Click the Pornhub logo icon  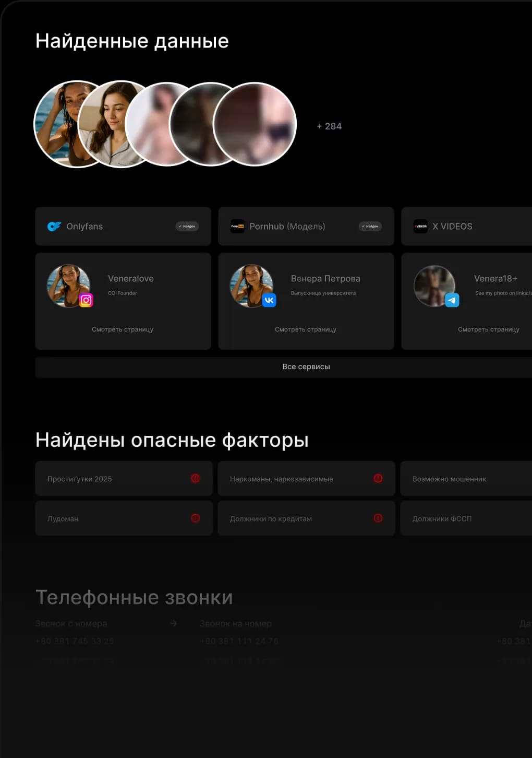237,226
